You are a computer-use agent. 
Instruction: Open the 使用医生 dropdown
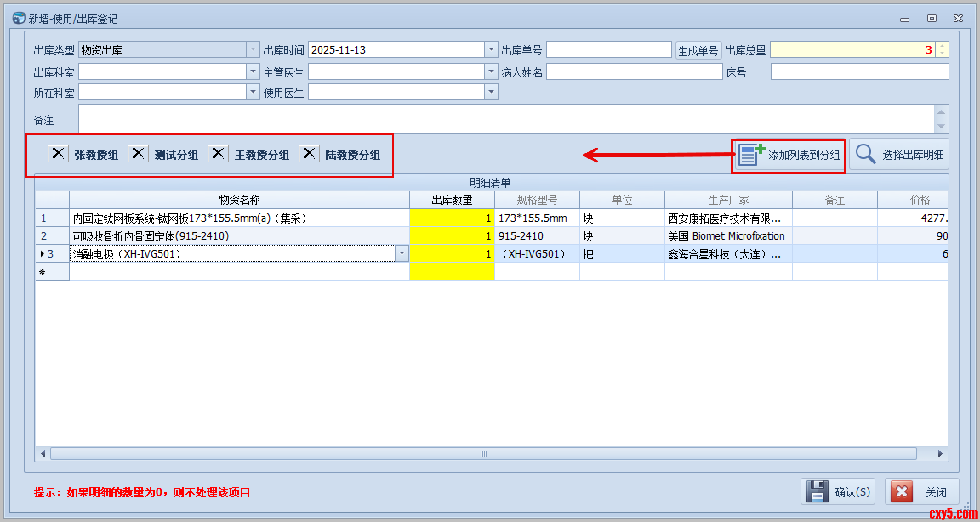[491, 92]
